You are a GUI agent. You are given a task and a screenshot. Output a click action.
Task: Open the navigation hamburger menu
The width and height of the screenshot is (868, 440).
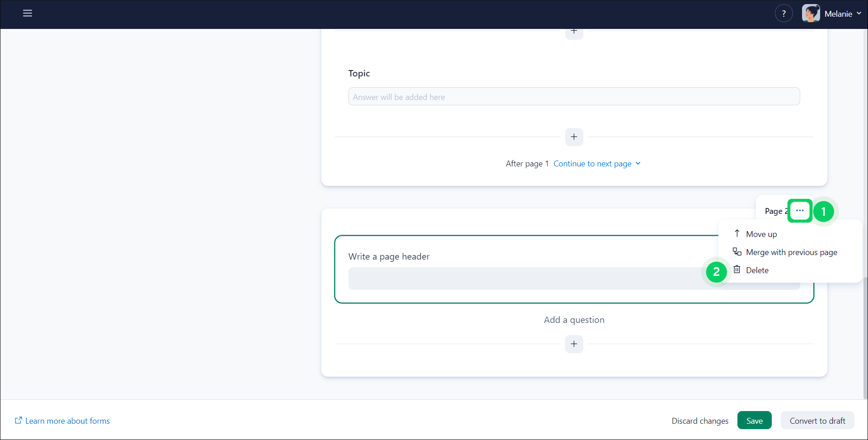(27, 13)
